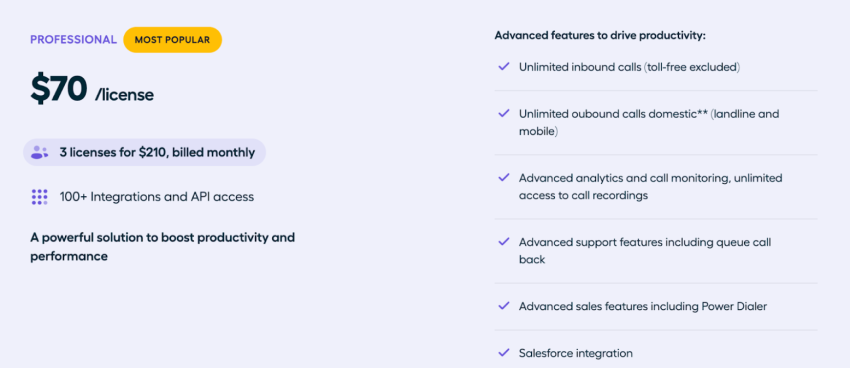Screen dimensions: 850x368
Task: Click the MOST POPULAR yellow badge
Action: click(172, 40)
